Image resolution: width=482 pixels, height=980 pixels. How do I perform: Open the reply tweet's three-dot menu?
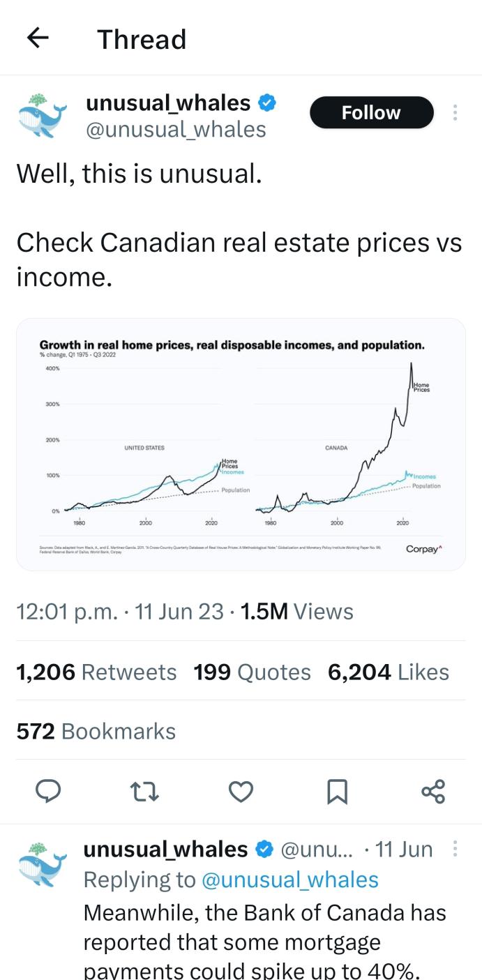pyautogui.click(x=455, y=849)
